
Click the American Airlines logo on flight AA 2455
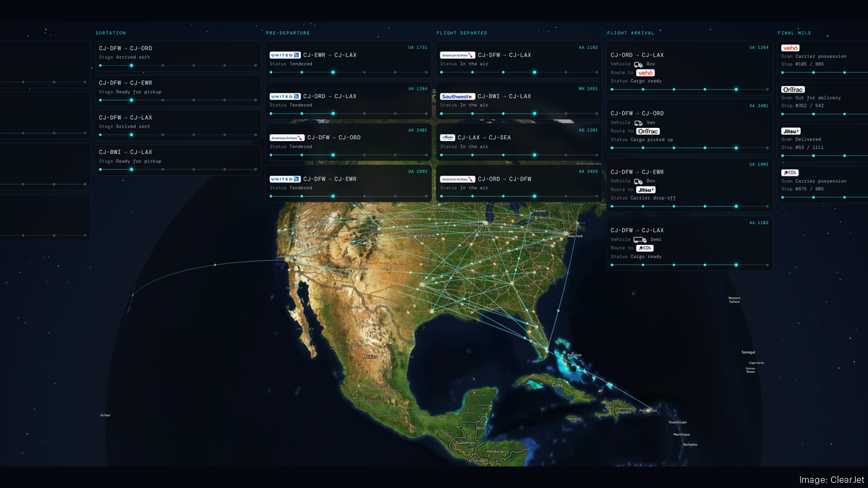[458, 179]
